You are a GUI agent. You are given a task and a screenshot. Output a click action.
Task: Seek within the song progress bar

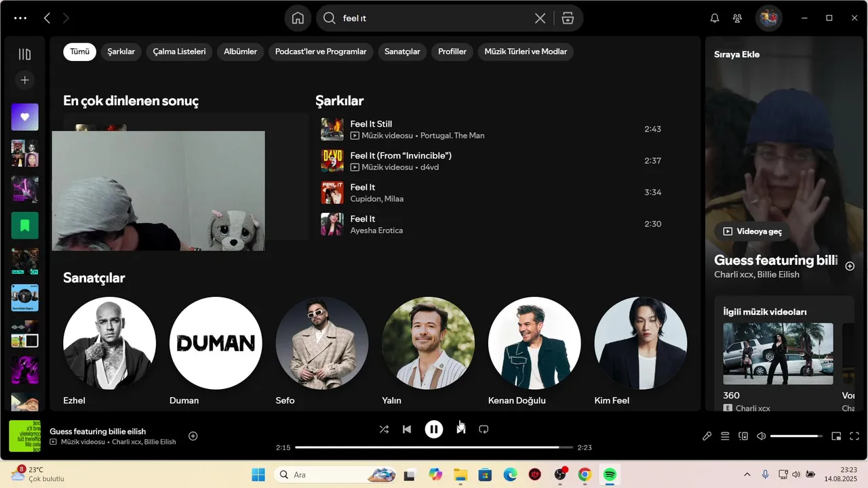pos(434,447)
